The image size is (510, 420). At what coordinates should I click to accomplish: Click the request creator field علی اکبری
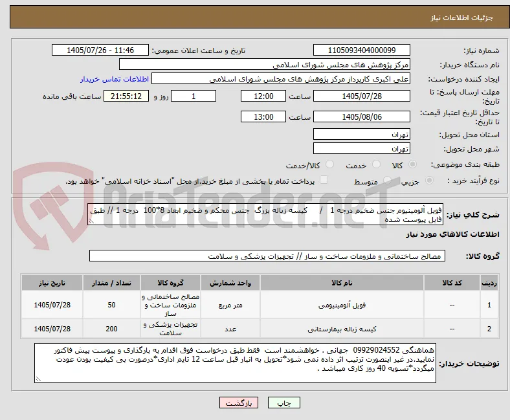click(281, 79)
